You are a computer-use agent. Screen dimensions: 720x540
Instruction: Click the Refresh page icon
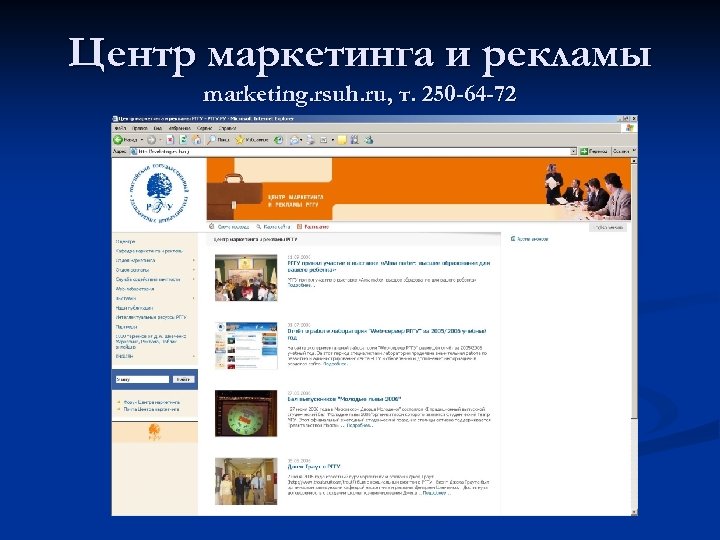pos(183,140)
